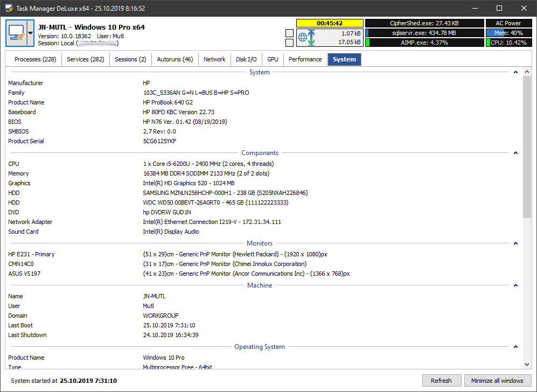Click the 16384 MB DDR4 memory value
Image resolution: width=537 pixels, height=392 pixels.
tap(206, 173)
